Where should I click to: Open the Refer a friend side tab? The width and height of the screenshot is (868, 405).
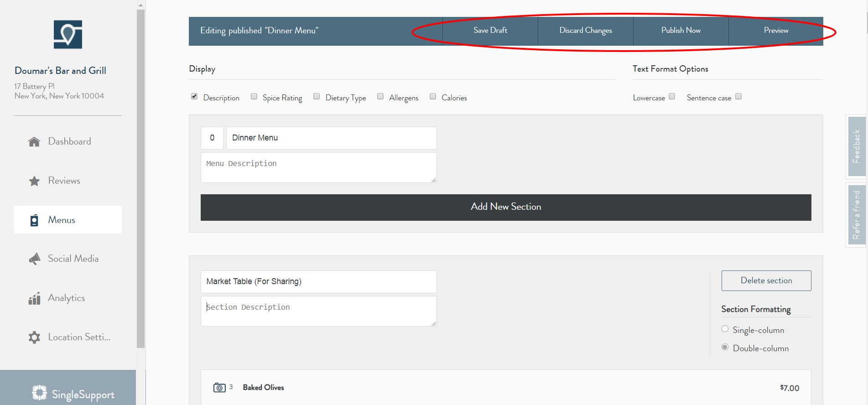(x=856, y=215)
